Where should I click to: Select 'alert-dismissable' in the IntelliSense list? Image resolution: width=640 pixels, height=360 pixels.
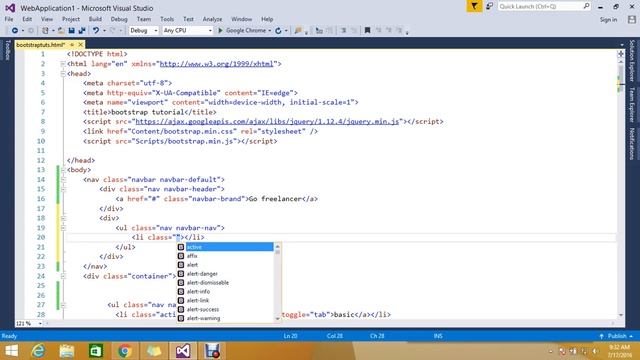[225, 282]
